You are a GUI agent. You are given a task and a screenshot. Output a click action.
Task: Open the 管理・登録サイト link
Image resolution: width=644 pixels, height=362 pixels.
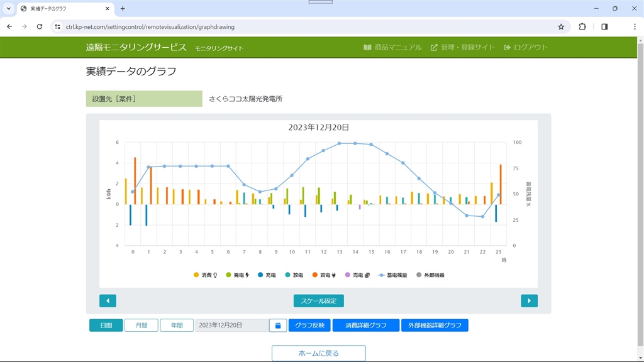[462, 47]
